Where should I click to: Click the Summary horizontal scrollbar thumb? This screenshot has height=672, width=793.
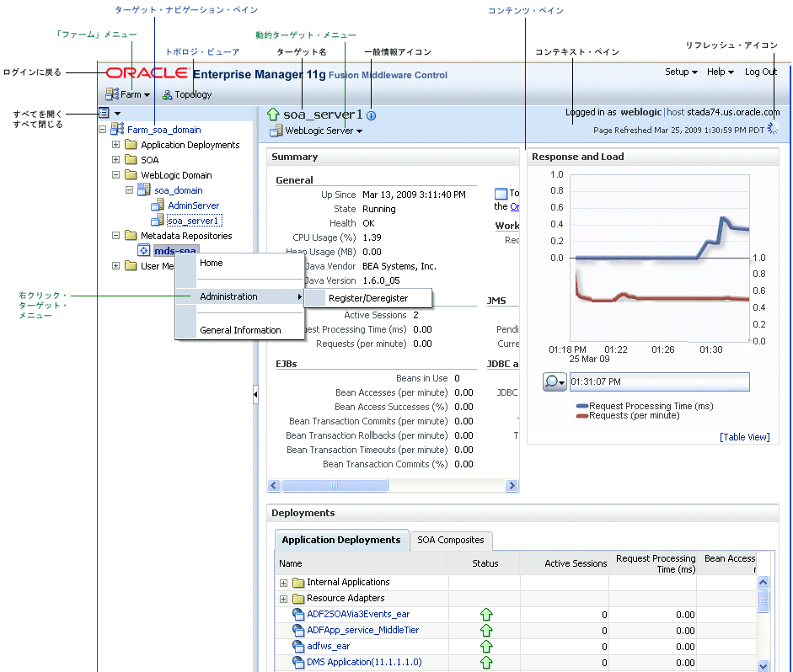pyautogui.click(x=335, y=485)
